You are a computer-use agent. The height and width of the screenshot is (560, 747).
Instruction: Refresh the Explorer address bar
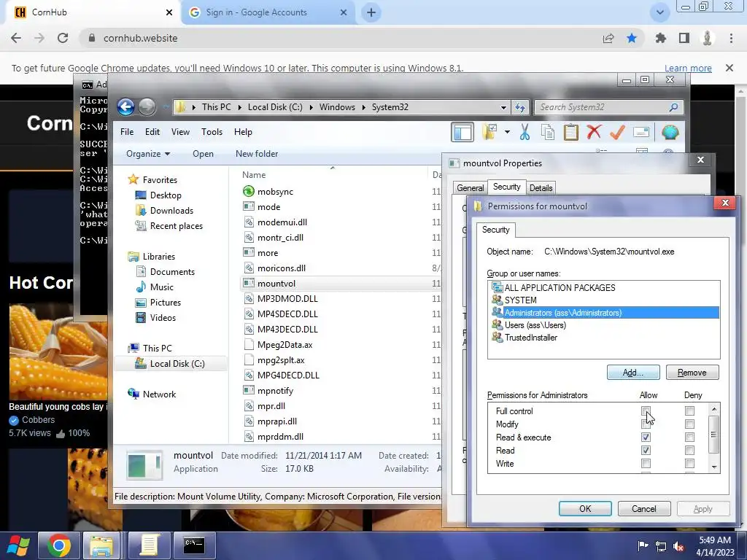pos(519,107)
